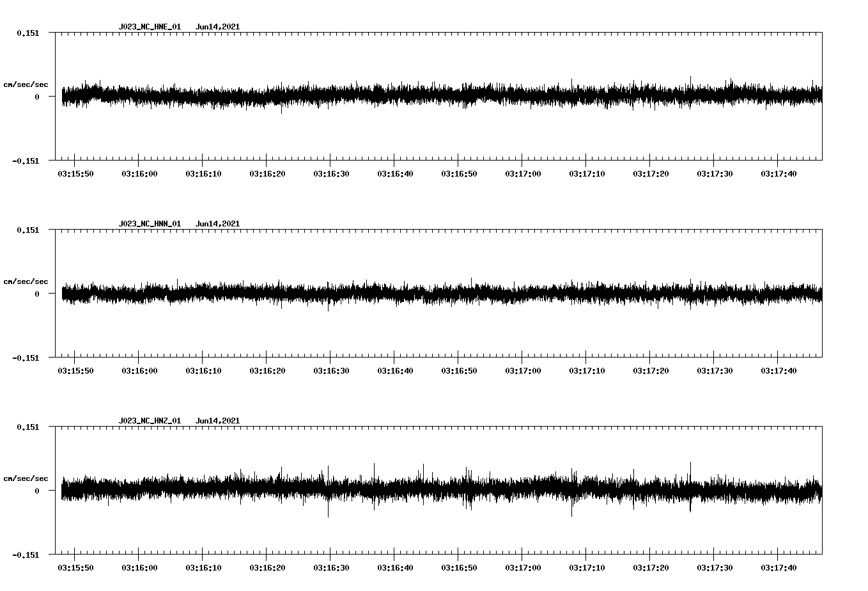Select 03:15:50 time label under HNE plot

pyautogui.click(x=75, y=174)
